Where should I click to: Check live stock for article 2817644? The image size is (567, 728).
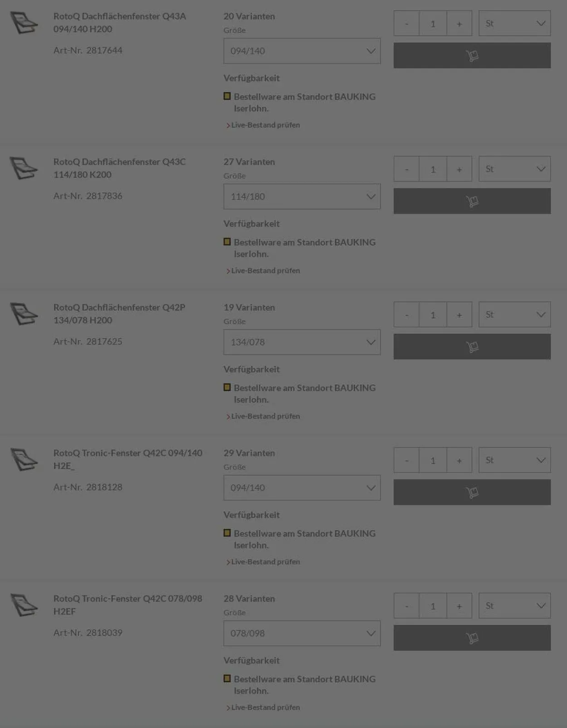point(265,125)
